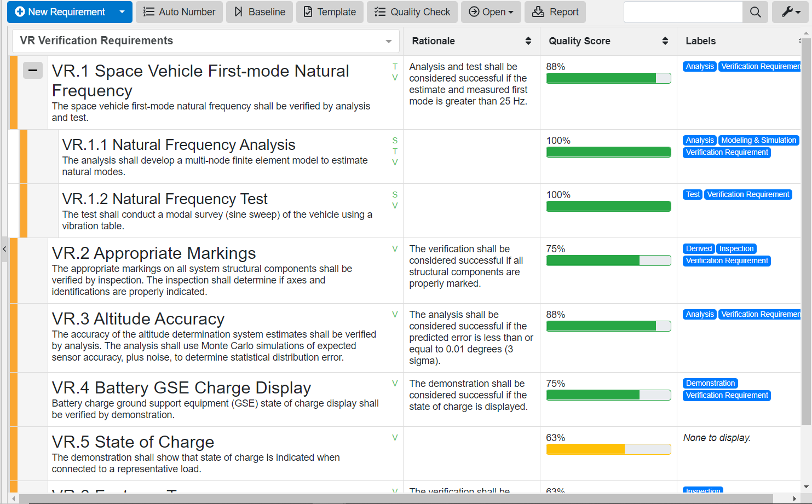Image resolution: width=812 pixels, height=504 pixels.
Task: Toggle the V verification method on VR.2
Action: click(x=395, y=249)
